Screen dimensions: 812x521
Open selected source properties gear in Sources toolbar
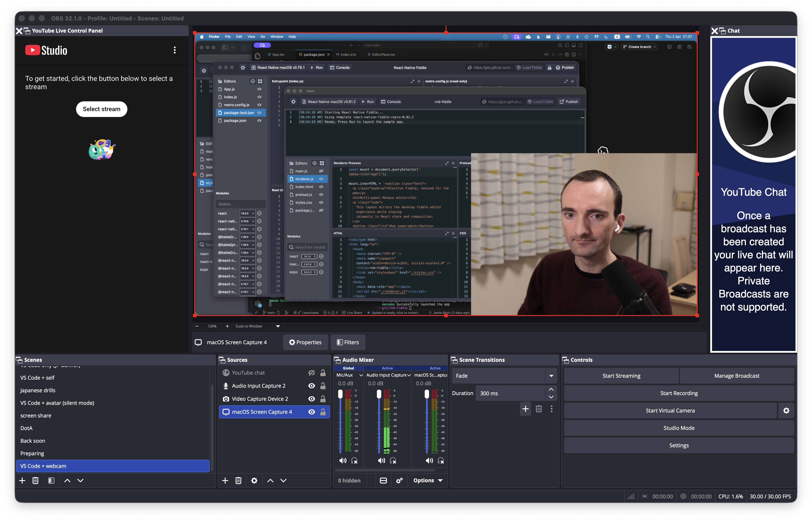pyautogui.click(x=254, y=480)
